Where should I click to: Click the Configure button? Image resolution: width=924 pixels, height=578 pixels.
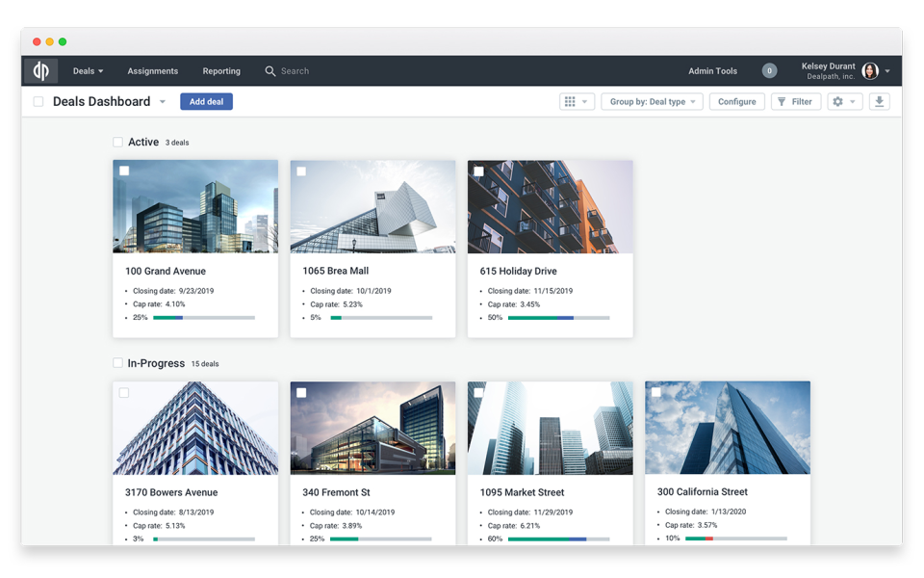coord(736,101)
